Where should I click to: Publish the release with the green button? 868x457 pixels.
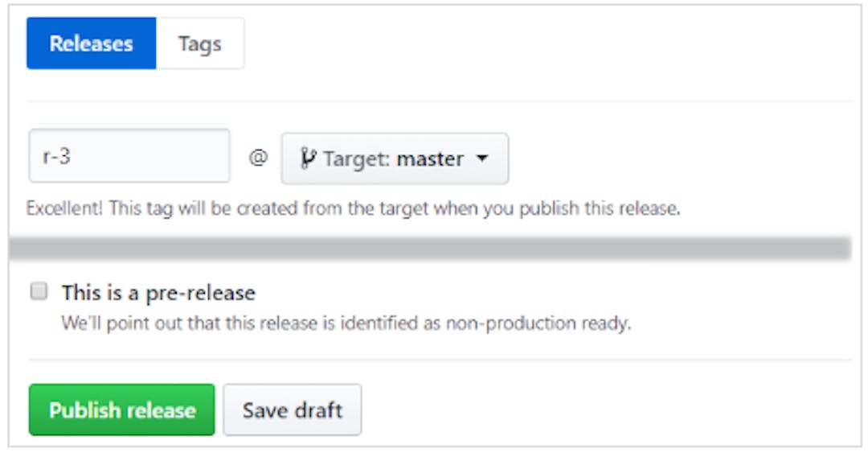pyautogui.click(x=122, y=410)
